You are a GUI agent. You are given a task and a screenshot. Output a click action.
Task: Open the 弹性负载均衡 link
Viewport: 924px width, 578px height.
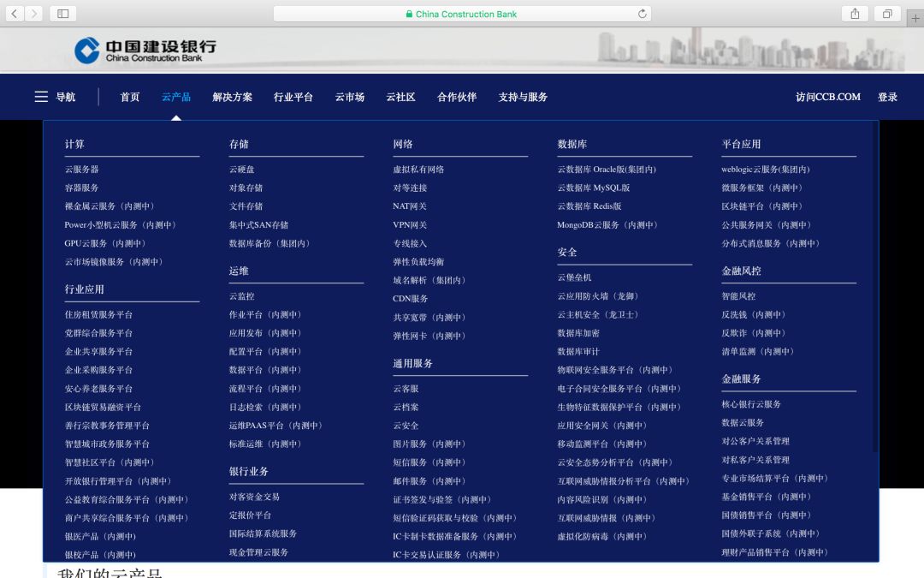pos(418,262)
